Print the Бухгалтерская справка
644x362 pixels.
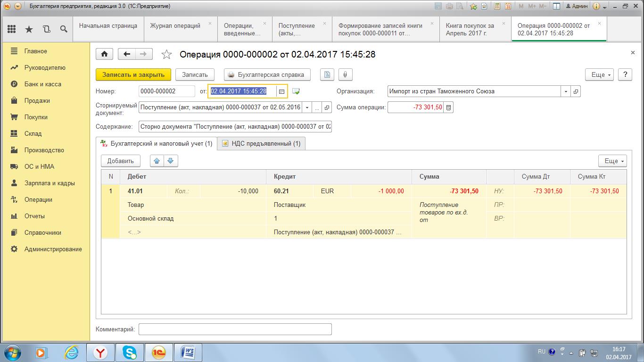pyautogui.click(x=267, y=74)
